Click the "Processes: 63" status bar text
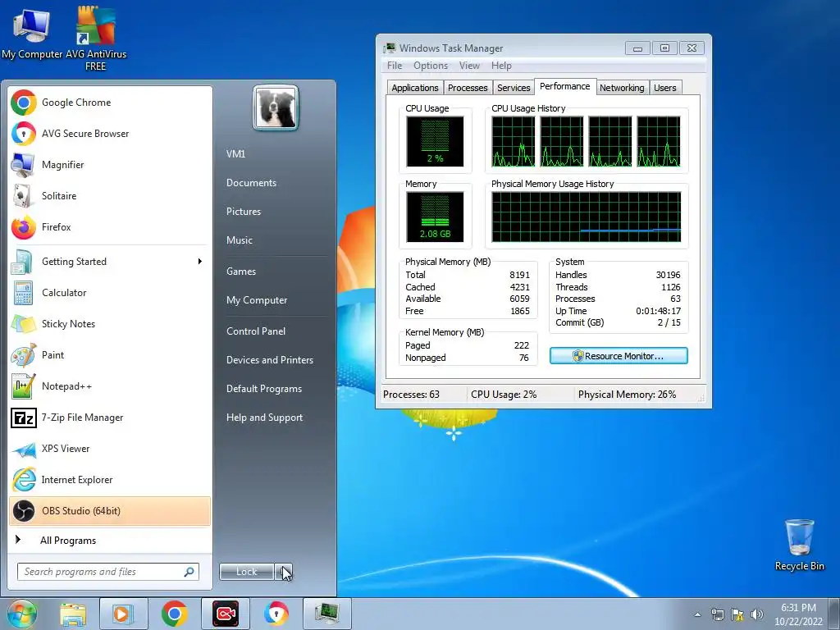This screenshot has height=630, width=840. (x=412, y=395)
